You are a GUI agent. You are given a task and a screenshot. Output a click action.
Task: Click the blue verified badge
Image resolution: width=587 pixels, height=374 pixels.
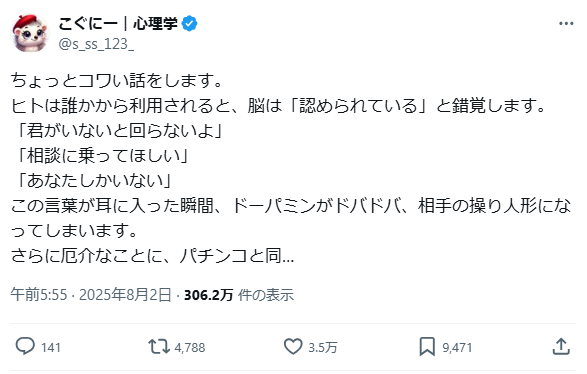click(x=189, y=24)
